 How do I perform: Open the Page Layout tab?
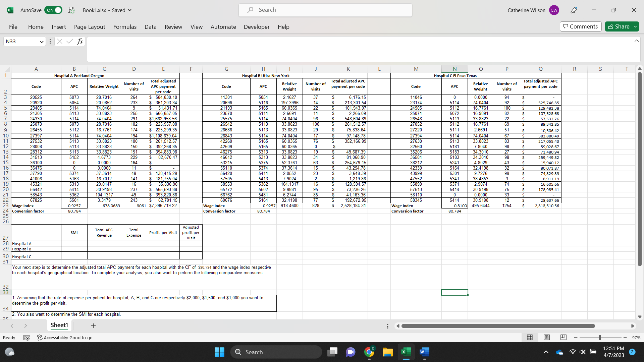(x=90, y=27)
